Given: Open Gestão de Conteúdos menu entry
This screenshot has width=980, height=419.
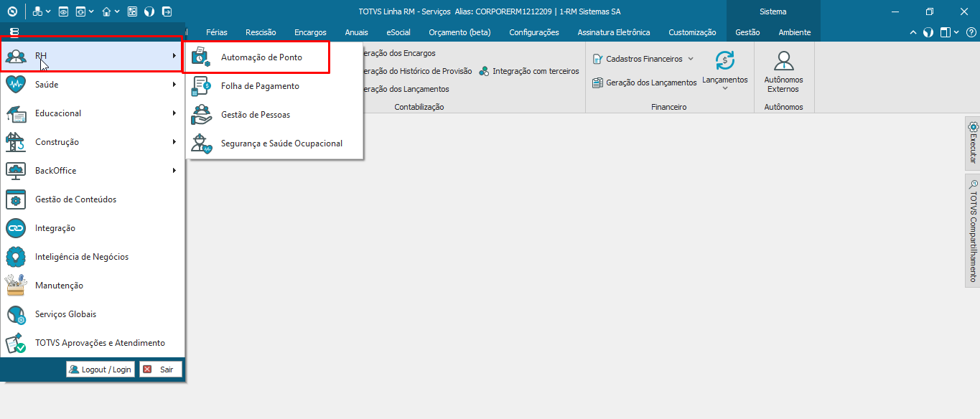Looking at the screenshot, I should 93,199.
